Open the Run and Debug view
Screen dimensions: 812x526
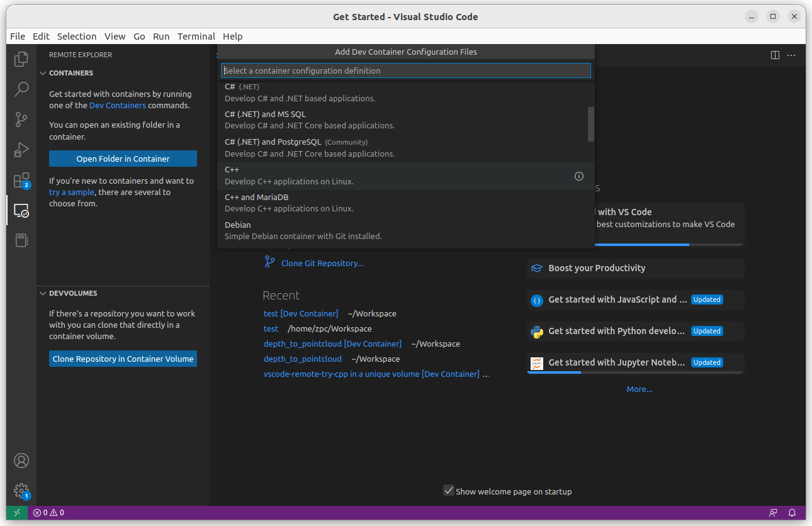(x=21, y=150)
